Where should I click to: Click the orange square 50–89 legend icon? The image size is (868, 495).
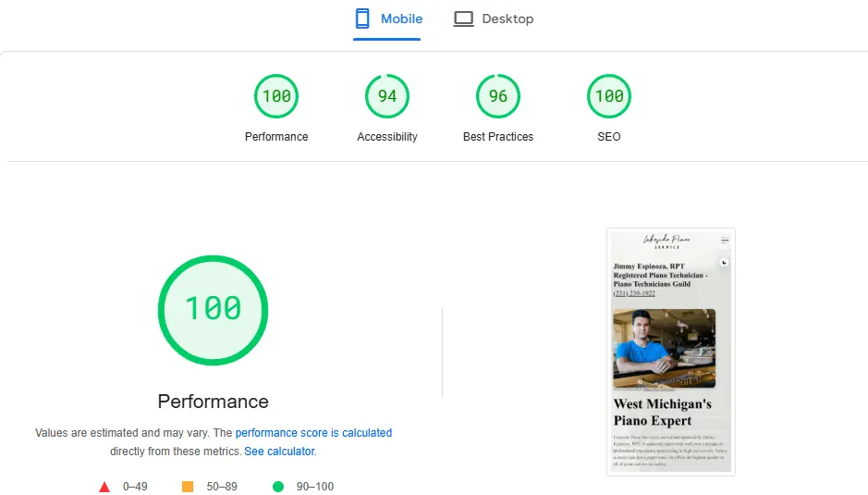tap(188, 487)
